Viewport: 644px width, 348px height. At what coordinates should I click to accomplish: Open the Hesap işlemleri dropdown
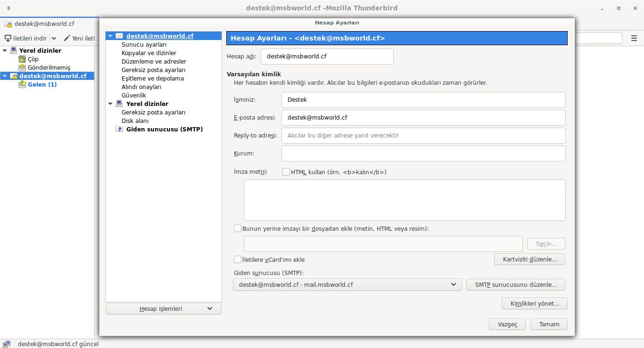[164, 309]
